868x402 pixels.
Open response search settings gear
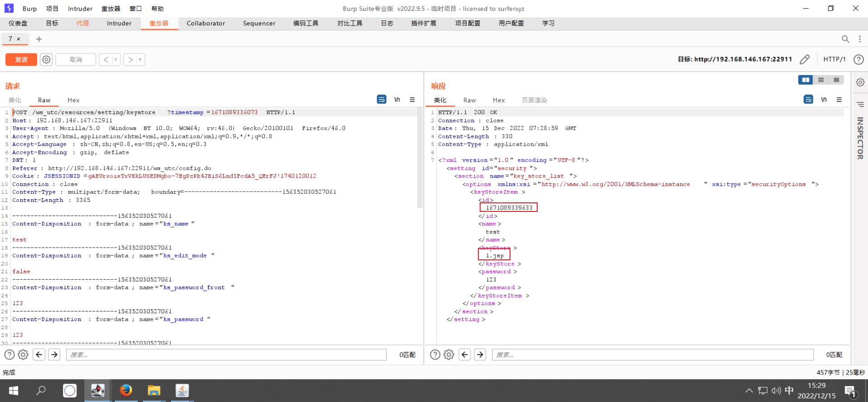(449, 354)
